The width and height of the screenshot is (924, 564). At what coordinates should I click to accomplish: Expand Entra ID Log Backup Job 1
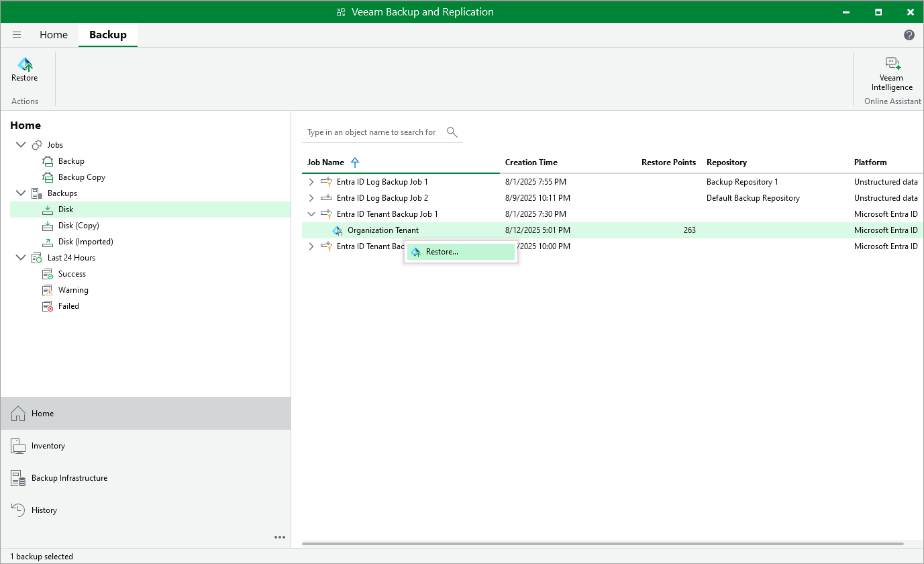(x=311, y=181)
